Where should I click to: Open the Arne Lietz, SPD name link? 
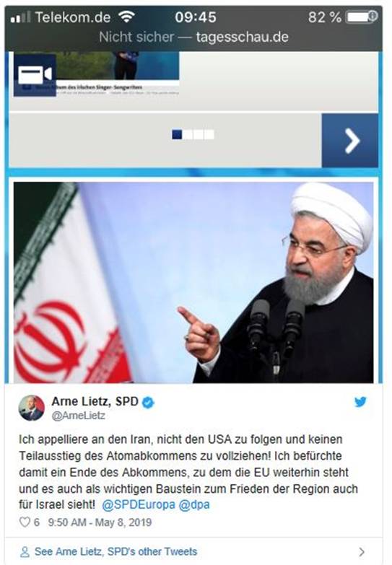(95, 401)
